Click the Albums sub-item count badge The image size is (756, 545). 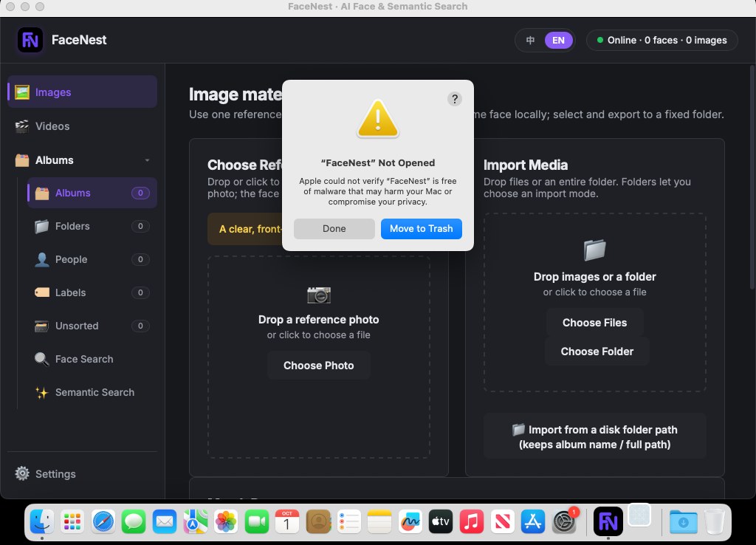pos(140,193)
